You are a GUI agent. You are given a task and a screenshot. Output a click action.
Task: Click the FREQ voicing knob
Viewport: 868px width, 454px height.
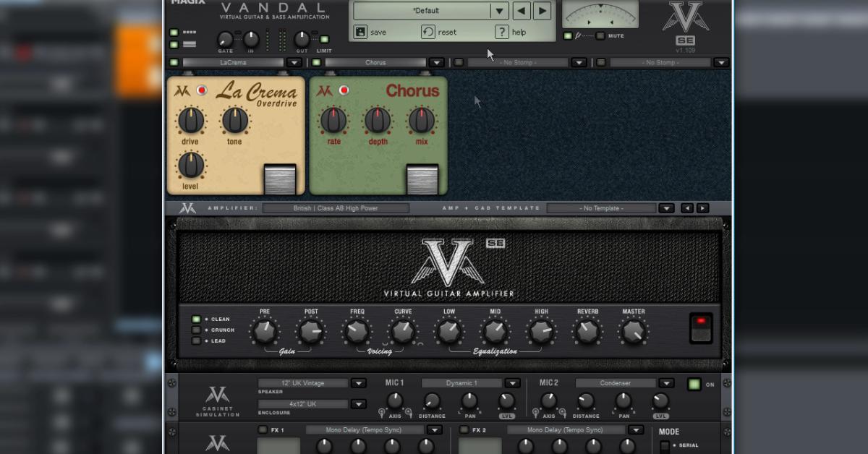357,332
